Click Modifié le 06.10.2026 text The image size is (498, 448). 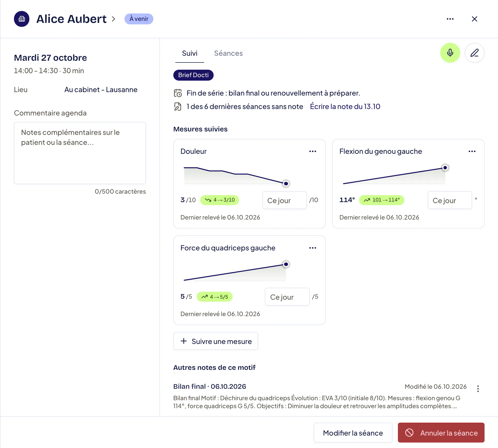(436, 387)
